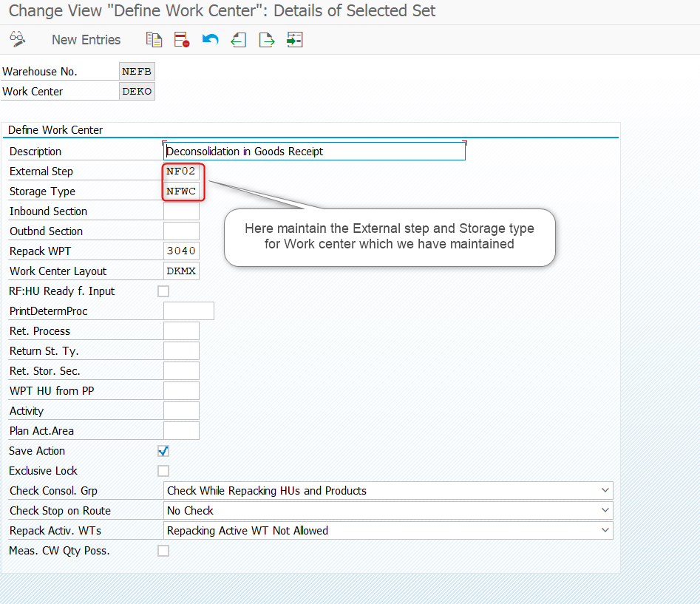
Task: Click the Storage Type field NFWC
Action: coord(181,191)
